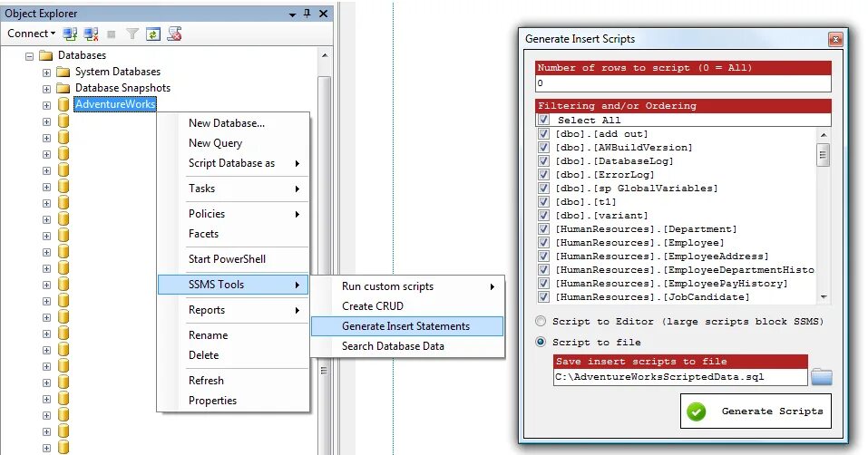Click the grey Stop icon in Object Explorer
Image resolution: width=868 pixels, height=455 pixels.
pyautogui.click(x=112, y=34)
